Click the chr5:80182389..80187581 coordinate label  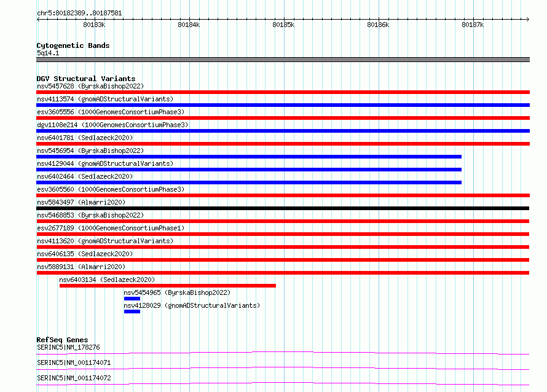coord(79,14)
